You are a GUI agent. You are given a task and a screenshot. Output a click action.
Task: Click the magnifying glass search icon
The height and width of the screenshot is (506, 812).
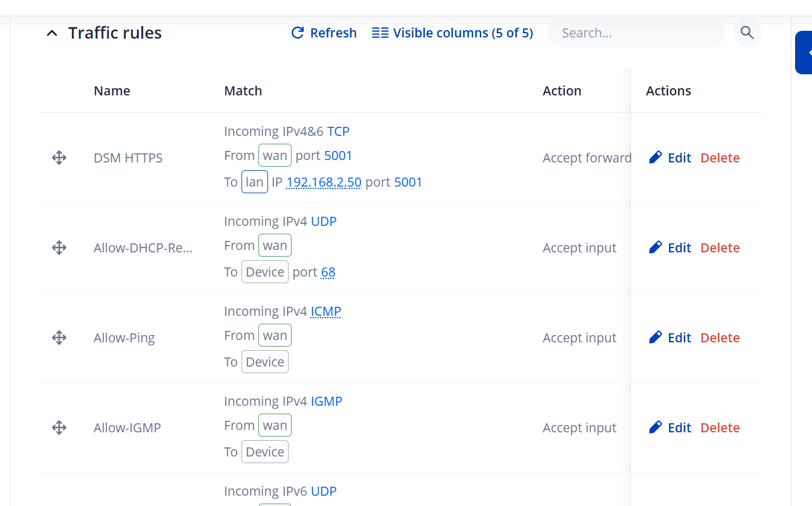747,33
